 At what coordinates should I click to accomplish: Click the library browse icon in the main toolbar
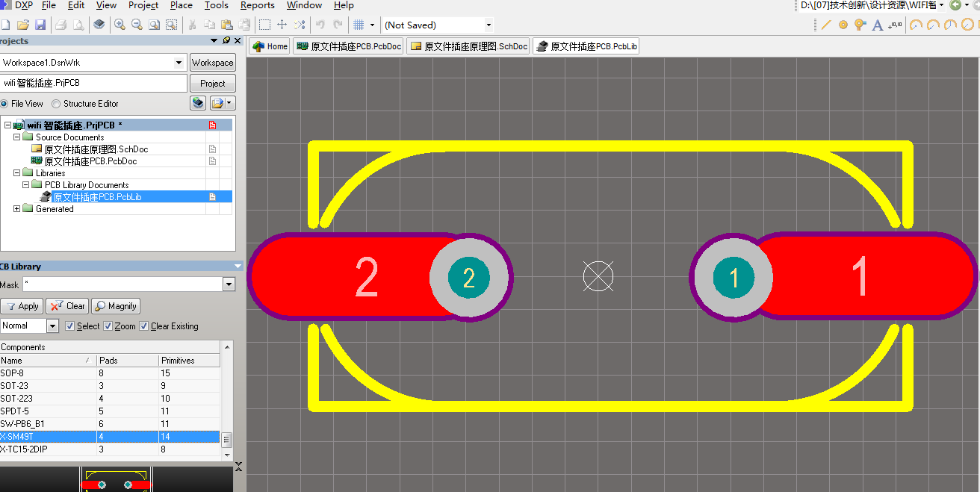click(99, 25)
